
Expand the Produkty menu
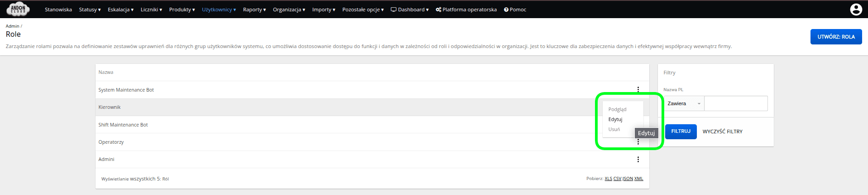click(x=182, y=10)
